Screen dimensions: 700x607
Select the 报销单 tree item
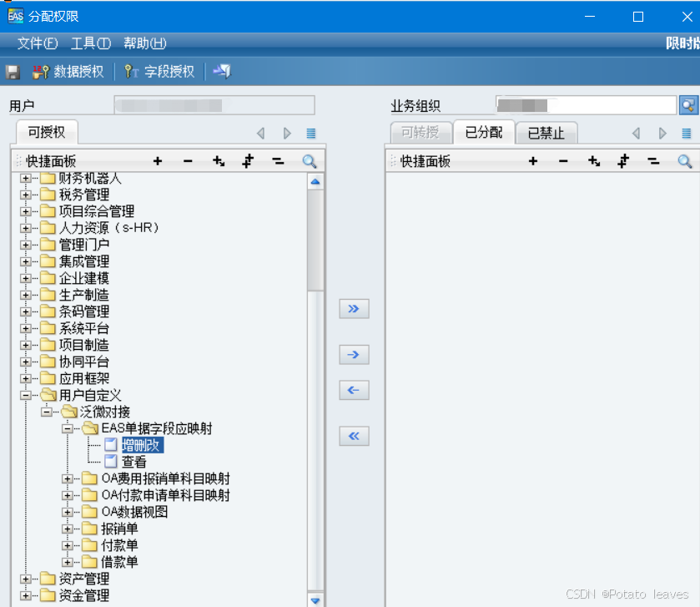coord(119,529)
